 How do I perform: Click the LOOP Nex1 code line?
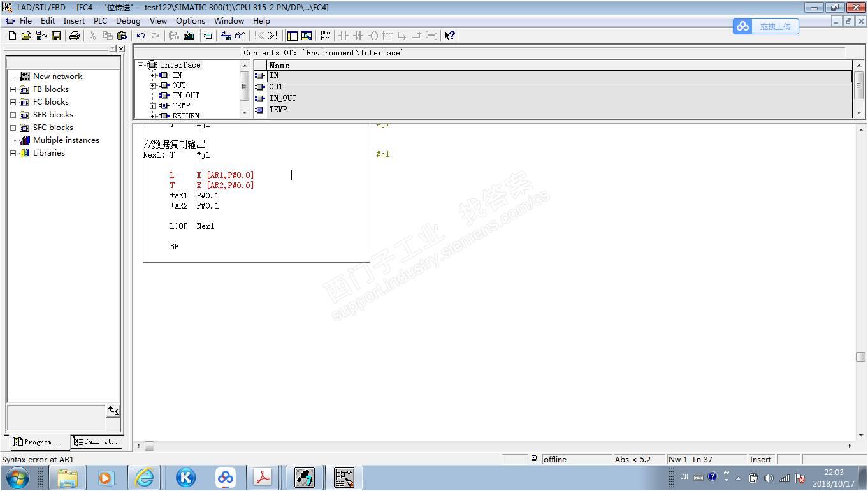pos(192,226)
